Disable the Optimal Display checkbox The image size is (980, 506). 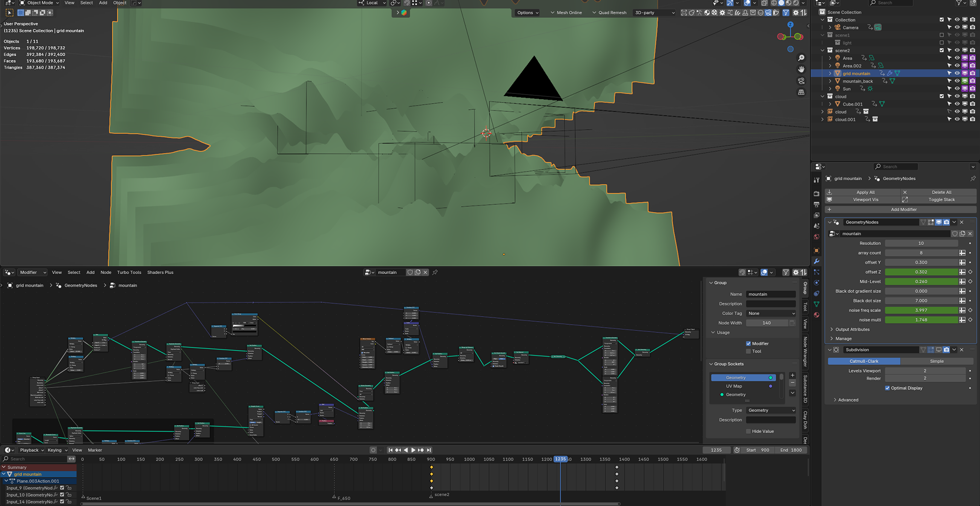[x=888, y=389]
